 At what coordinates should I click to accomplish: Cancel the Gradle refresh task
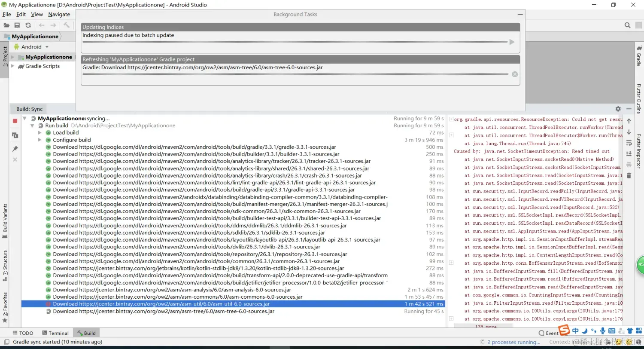coord(515,74)
